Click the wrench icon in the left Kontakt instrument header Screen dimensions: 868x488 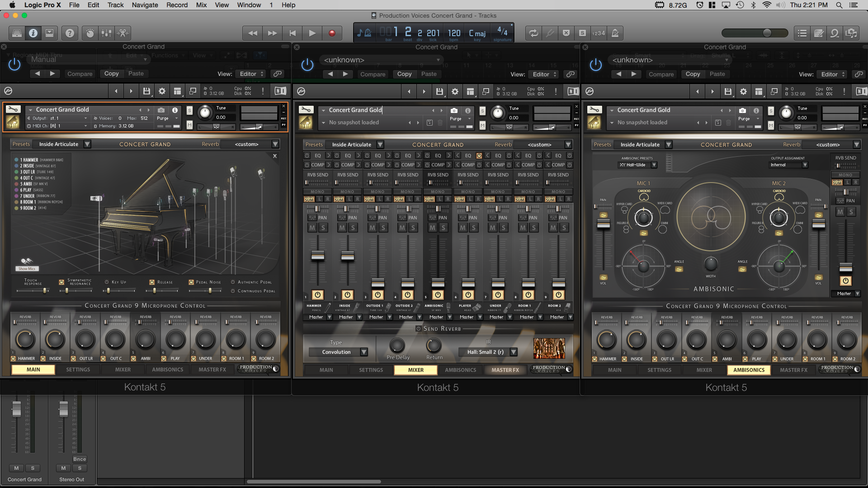pyautogui.click(x=13, y=109)
